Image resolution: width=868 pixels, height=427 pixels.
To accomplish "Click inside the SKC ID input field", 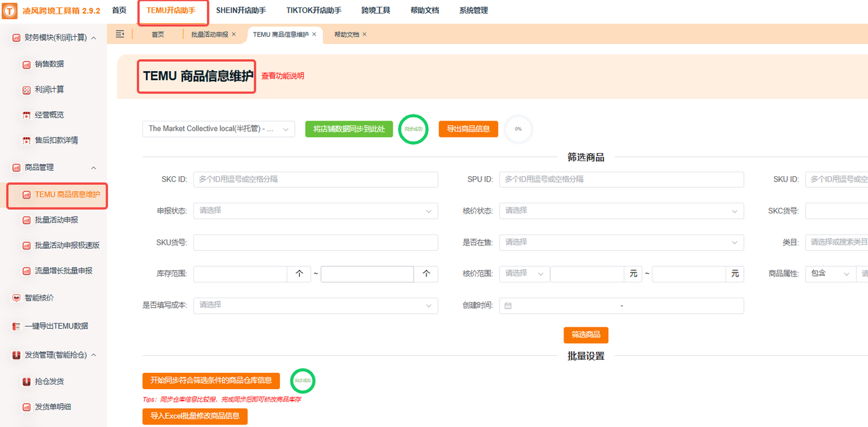I will (x=315, y=179).
